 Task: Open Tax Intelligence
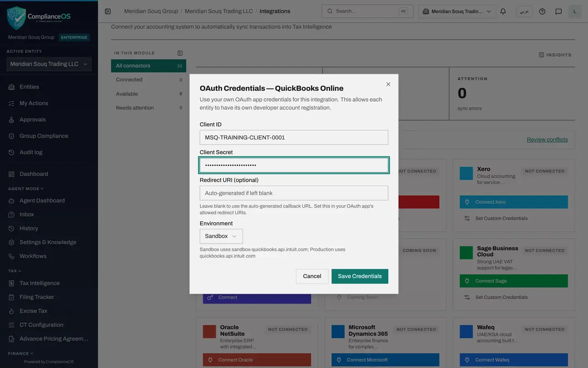pyautogui.click(x=40, y=283)
